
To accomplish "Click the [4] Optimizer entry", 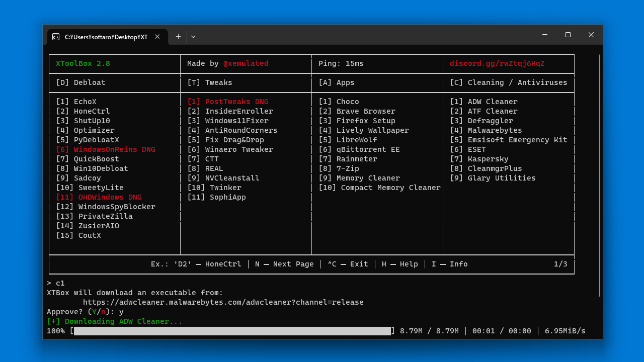I will pos(86,130).
